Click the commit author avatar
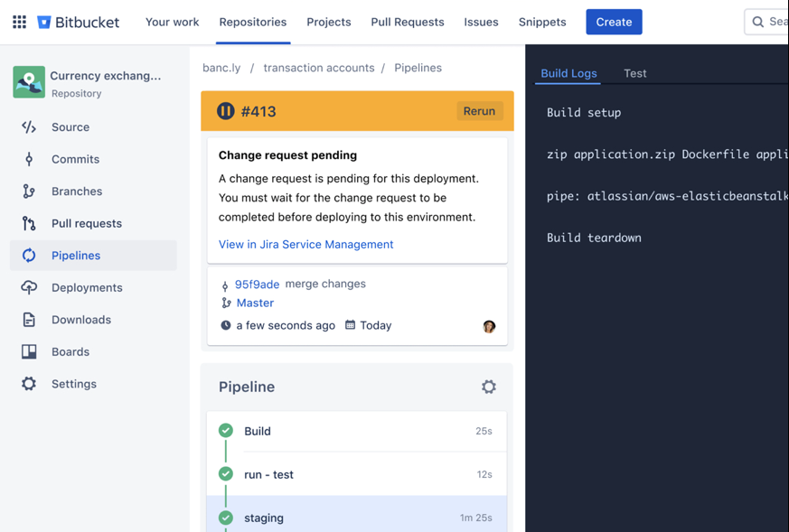Viewport: 789px width, 532px height. coord(489,327)
